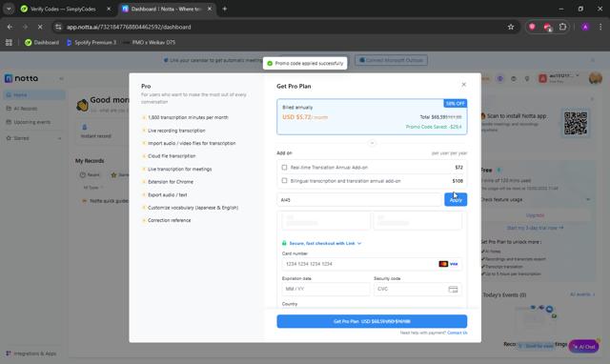Click the 50% OFF badge
Viewport: 610px width, 364px height.
[x=456, y=104]
